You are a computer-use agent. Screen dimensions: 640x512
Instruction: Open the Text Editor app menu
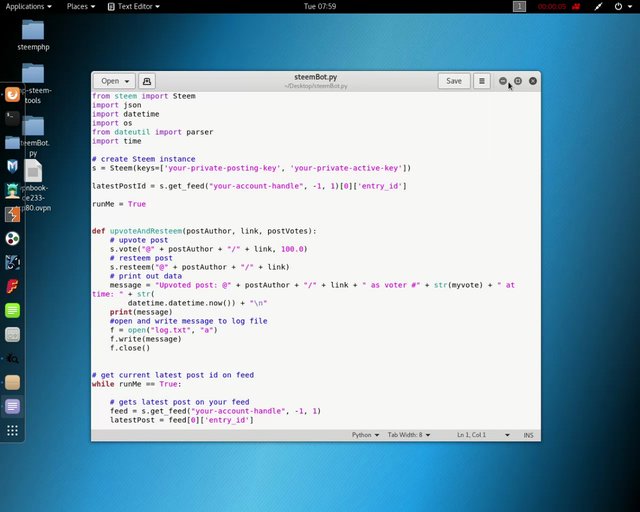click(x=133, y=7)
